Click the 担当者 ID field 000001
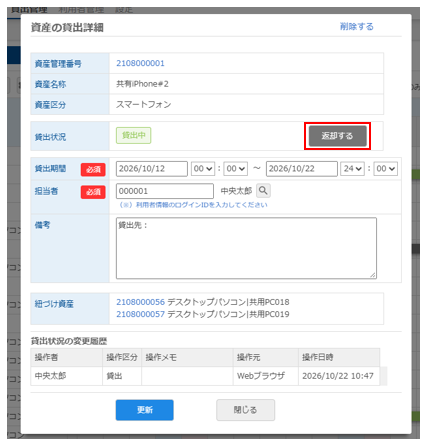The width and height of the screenshot is (431, 446). (165, 191)
